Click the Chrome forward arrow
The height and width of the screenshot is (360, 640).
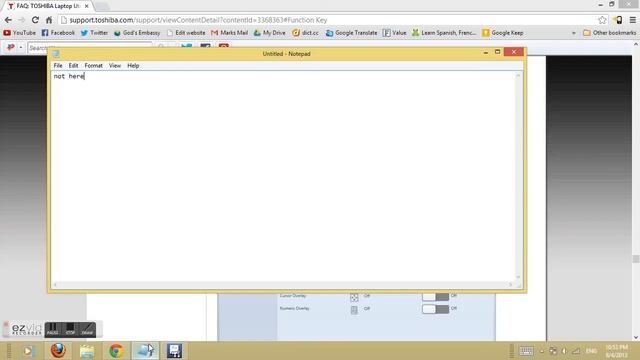click(22, 20)
